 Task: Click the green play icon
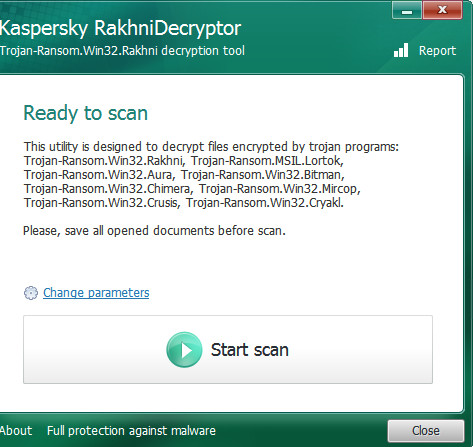(x=184, y=350)
